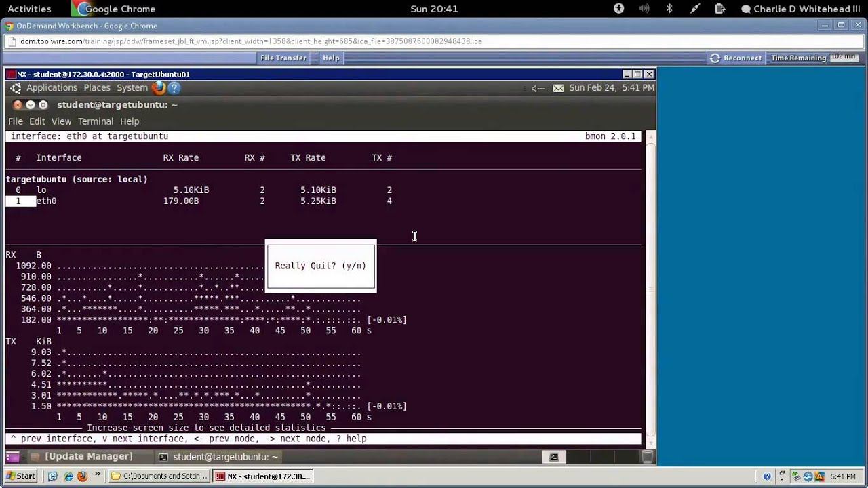868x488 pixels.
Task: Open the mail envelope indicator
Action: (558, 88)
